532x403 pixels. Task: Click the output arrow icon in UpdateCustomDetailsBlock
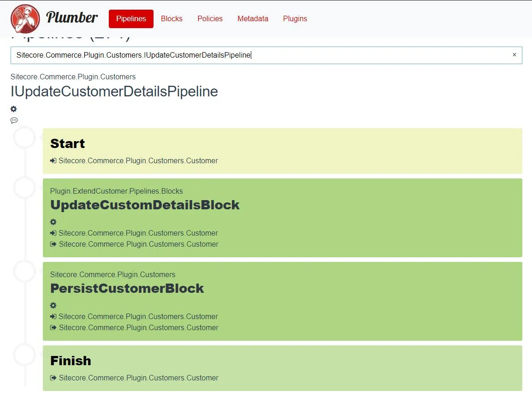[x=53, y=244]
